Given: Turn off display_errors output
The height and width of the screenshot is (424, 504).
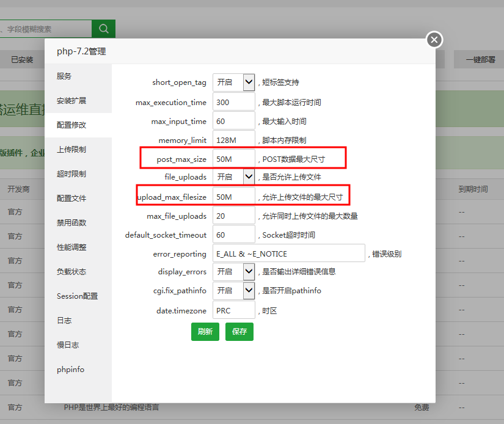Looking at the screenshot, I should (x=234, y=271).
